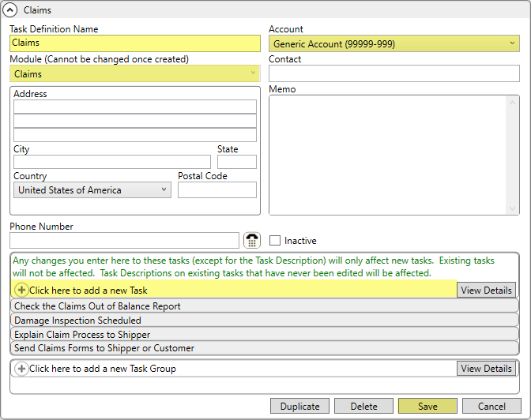Click the plus icon to add new Task
The width and height of the screenshot is (531, 420).
[21, 290]
